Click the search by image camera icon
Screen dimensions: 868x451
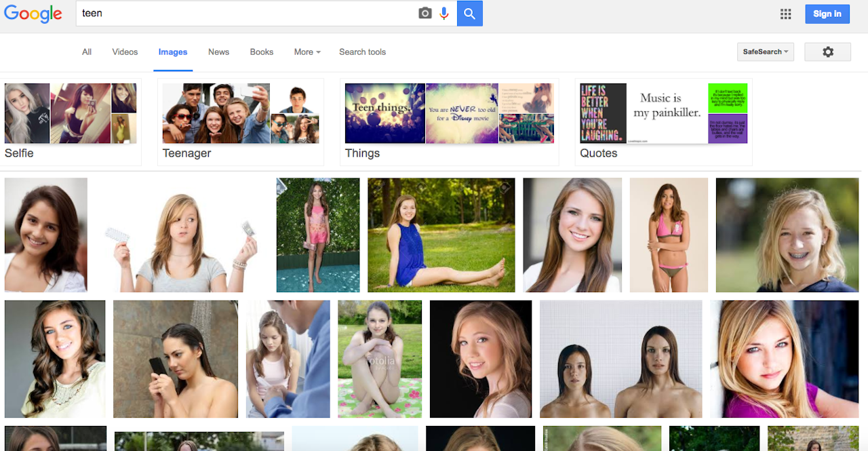click(x=425, y=13)
